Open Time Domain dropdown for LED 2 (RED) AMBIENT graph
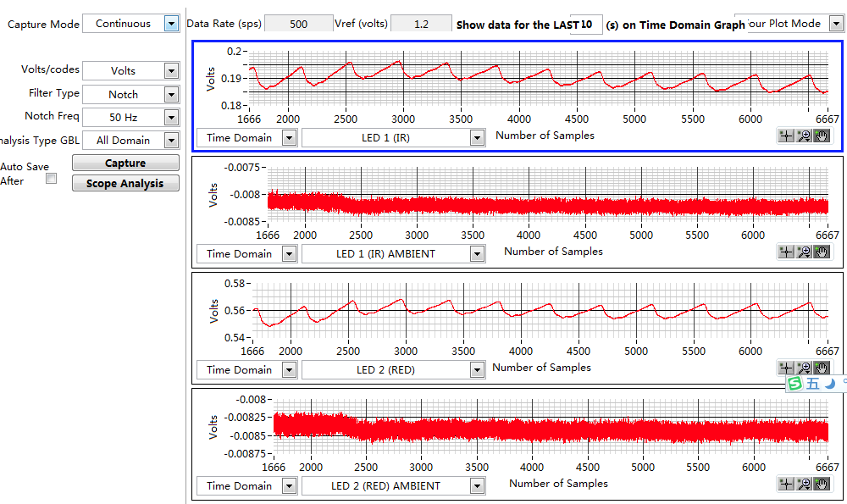Screen dimensions: 847x504 [x=290, y=486]
